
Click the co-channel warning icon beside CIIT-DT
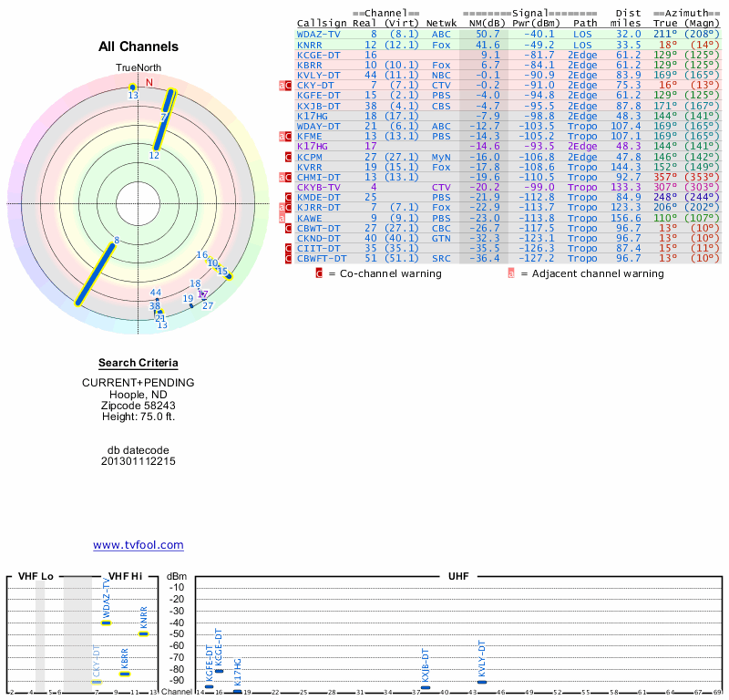(288, 249)
